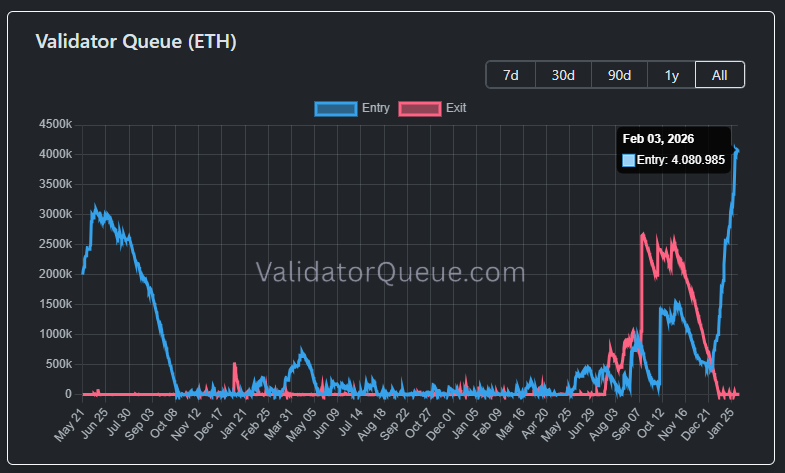Screen dimensions: 785x473
Task: Click the Oct 08 x-axis label
Action: click(165, 426)
